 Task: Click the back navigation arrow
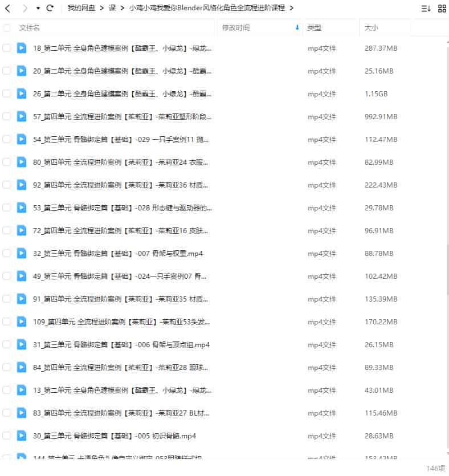point(8,9)
